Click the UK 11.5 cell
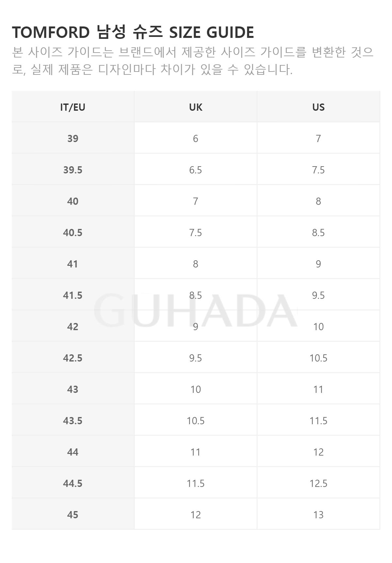This screenshot has width=392, height=563. pos(196,483)
